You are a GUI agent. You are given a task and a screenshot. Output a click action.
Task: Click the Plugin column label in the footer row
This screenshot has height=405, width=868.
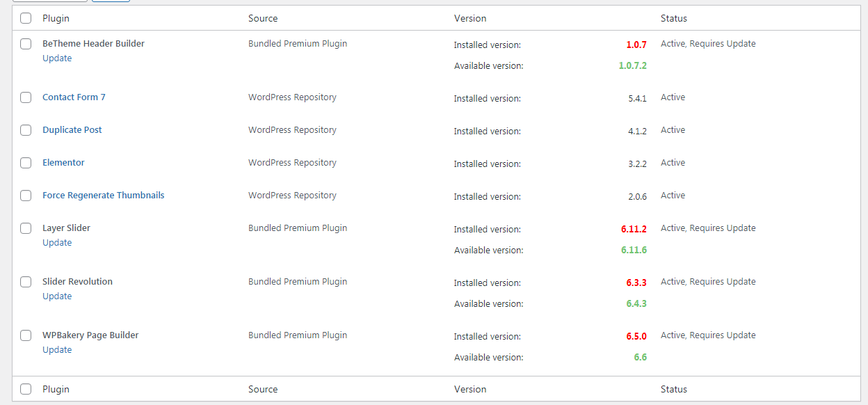click(56, 389)
